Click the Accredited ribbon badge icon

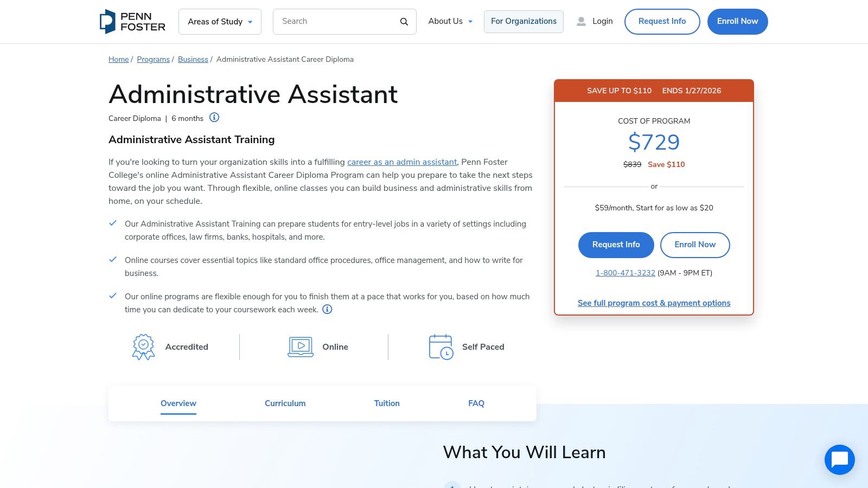tap(143, 347)
